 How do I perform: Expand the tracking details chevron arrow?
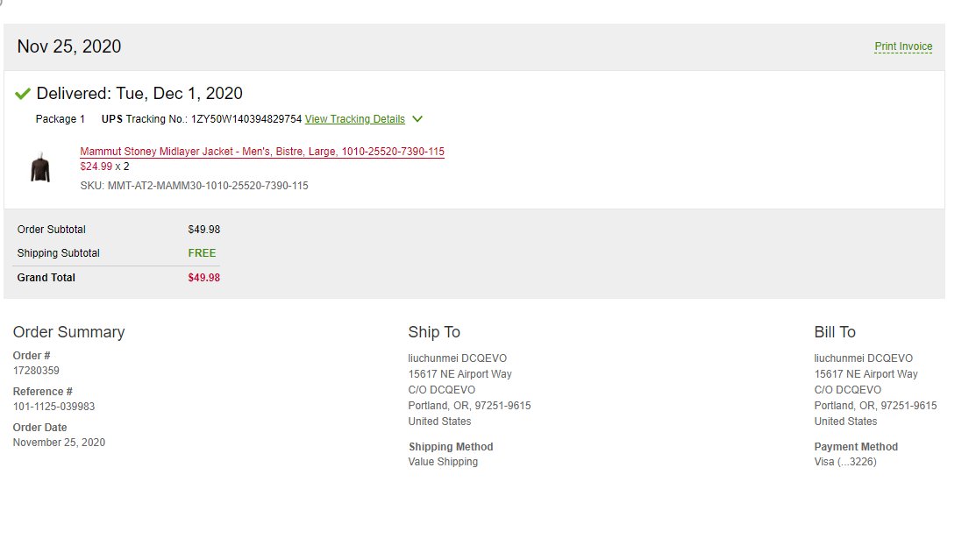(x=417, y=119)
